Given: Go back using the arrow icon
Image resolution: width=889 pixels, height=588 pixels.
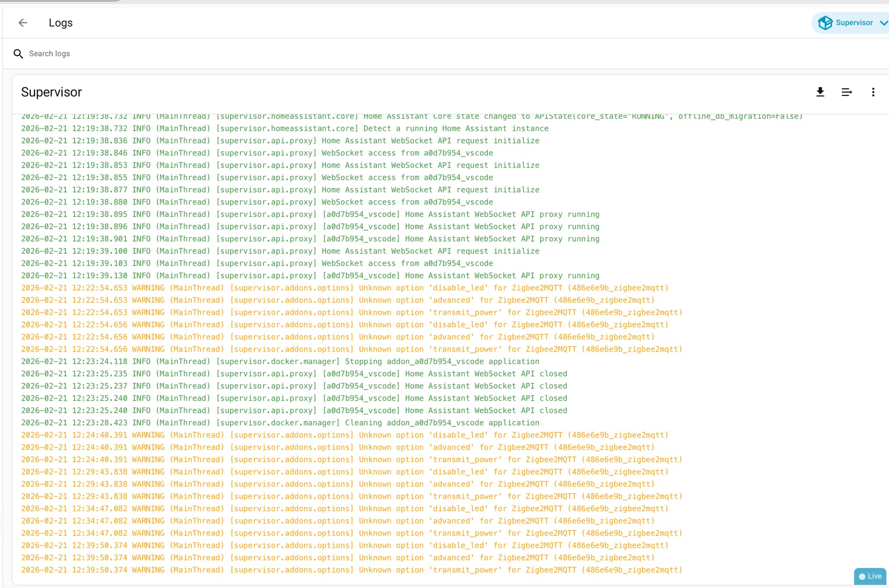Looking at the screenshot, I should coord(23,23).
